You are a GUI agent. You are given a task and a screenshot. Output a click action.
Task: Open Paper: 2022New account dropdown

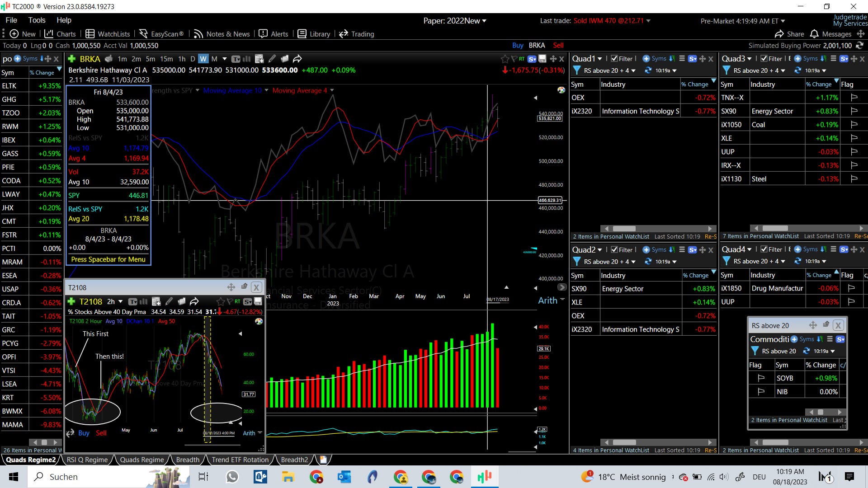pyautogui.click(x=454, y=21)
